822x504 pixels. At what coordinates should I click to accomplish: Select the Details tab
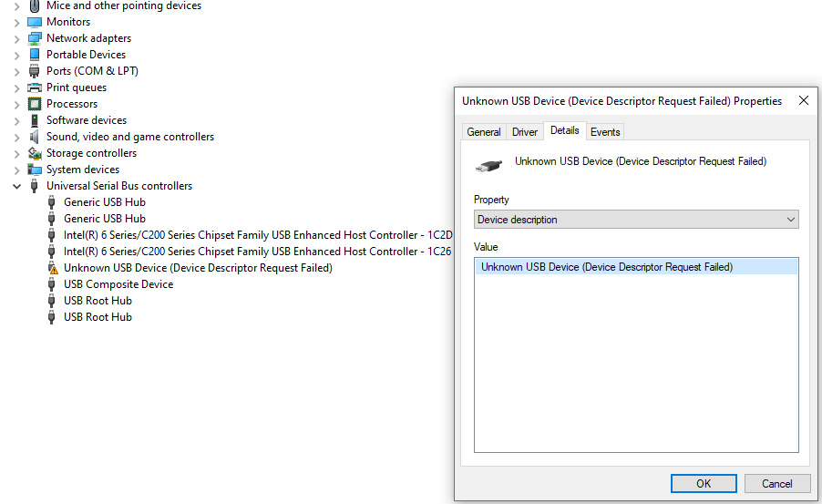click(x=565, y=130)
